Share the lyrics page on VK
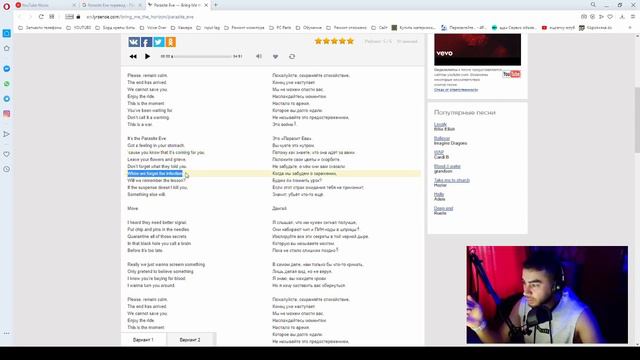Viewport: 640px width, 360px height. [134, 42]
